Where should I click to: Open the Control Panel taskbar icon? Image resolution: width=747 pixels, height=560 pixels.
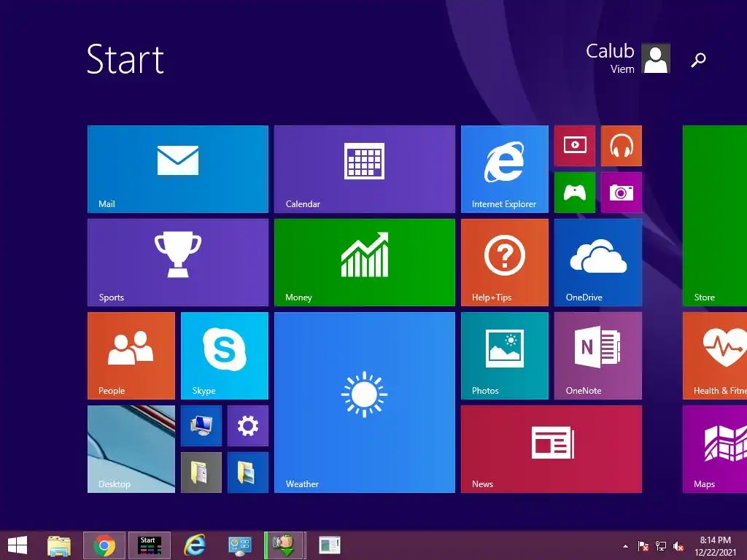tap(239, 545)
